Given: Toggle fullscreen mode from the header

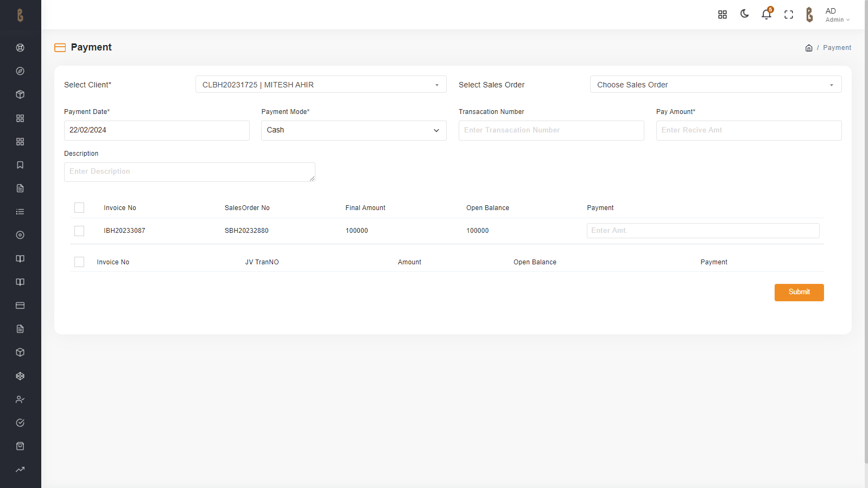Looking at the screenshot, I should (x=789, y=15).
